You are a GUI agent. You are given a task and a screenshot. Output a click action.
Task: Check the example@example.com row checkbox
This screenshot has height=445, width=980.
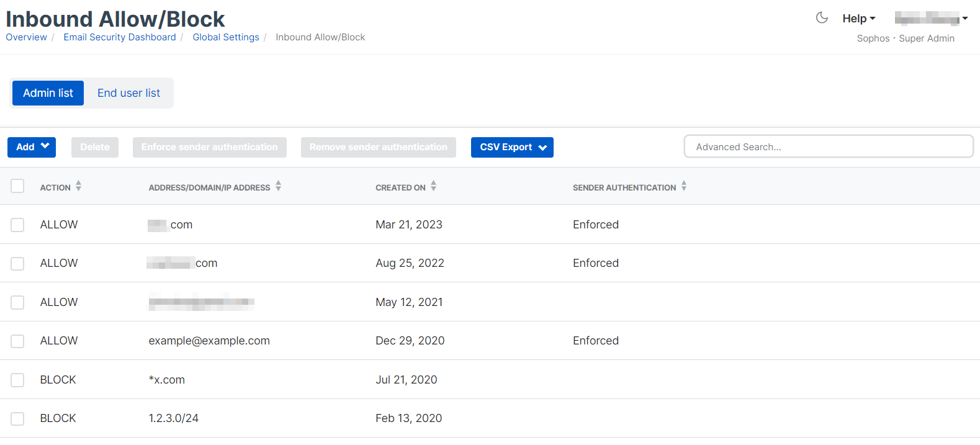[x=17, y=341]
